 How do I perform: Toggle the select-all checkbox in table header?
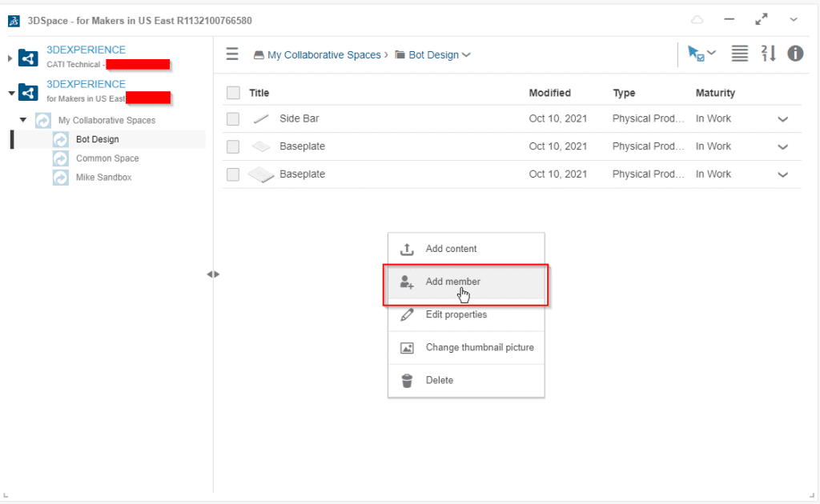(233, 93)
